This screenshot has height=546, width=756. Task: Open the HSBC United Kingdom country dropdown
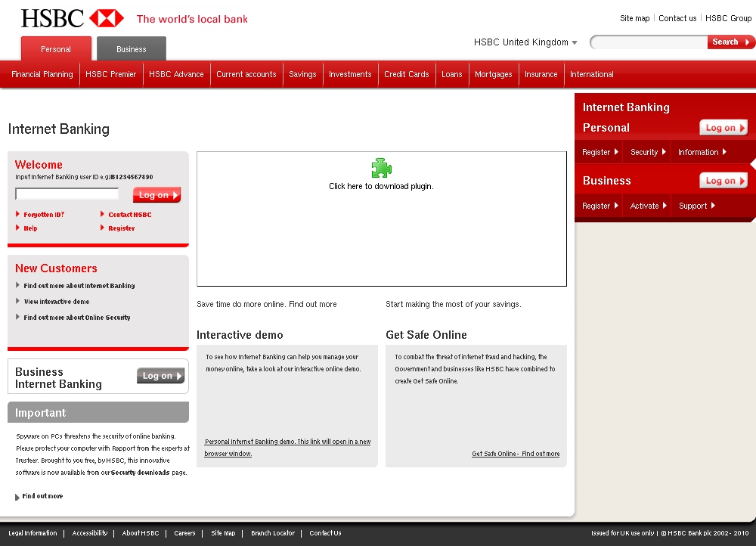click(525, 42)
